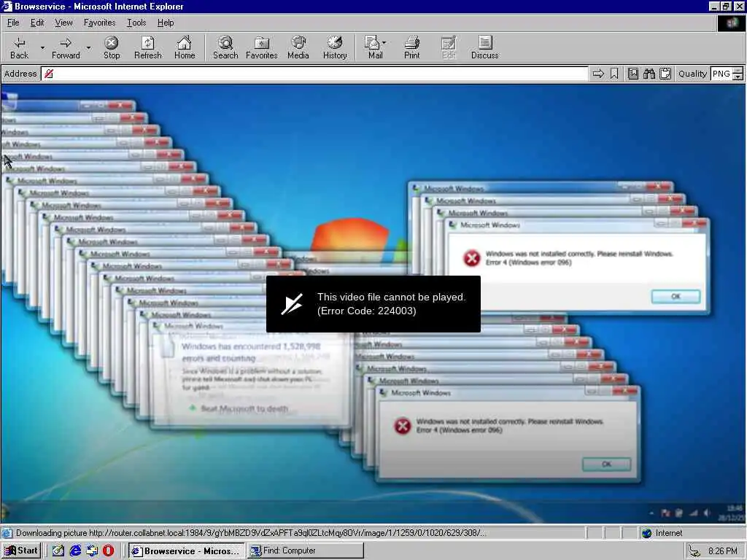Click OK in lower Microsoft Windows error dialog

[x=606, y=464]
